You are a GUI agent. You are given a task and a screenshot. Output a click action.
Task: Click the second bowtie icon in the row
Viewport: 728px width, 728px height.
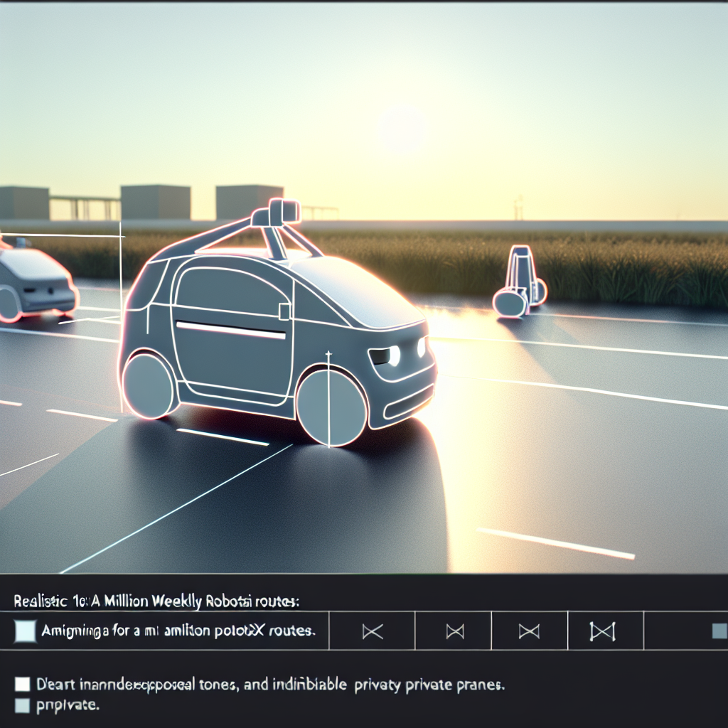tap(454, 631)
